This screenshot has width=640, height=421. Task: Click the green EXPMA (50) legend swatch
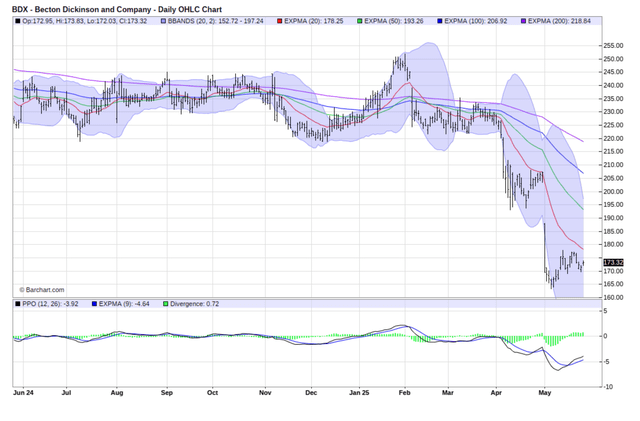(360, 21)
